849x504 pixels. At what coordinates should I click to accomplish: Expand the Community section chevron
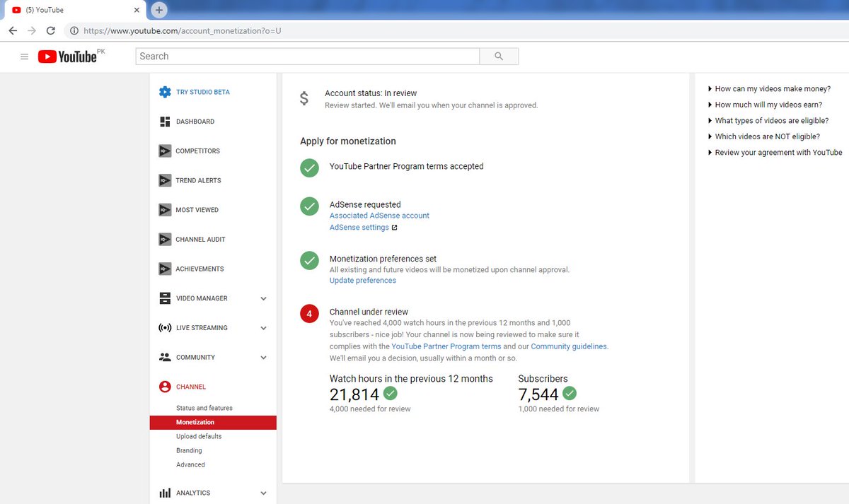point(263,358)
